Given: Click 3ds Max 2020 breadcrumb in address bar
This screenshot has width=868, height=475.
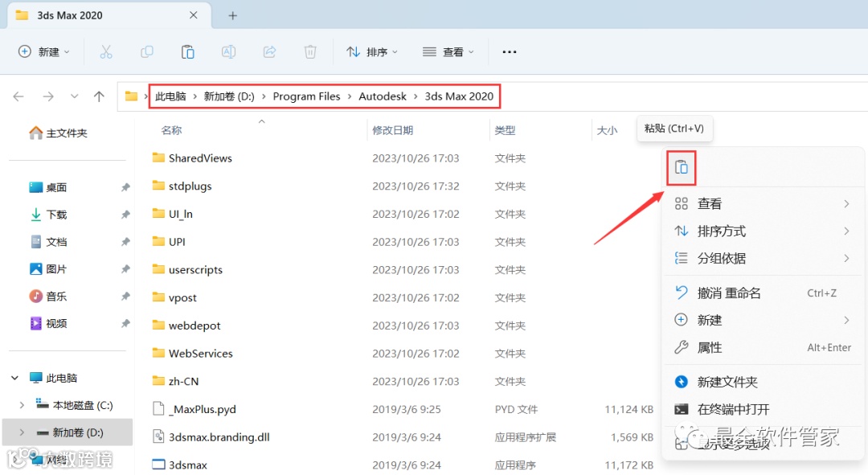Looking at the screenshot, I should 459,96.
